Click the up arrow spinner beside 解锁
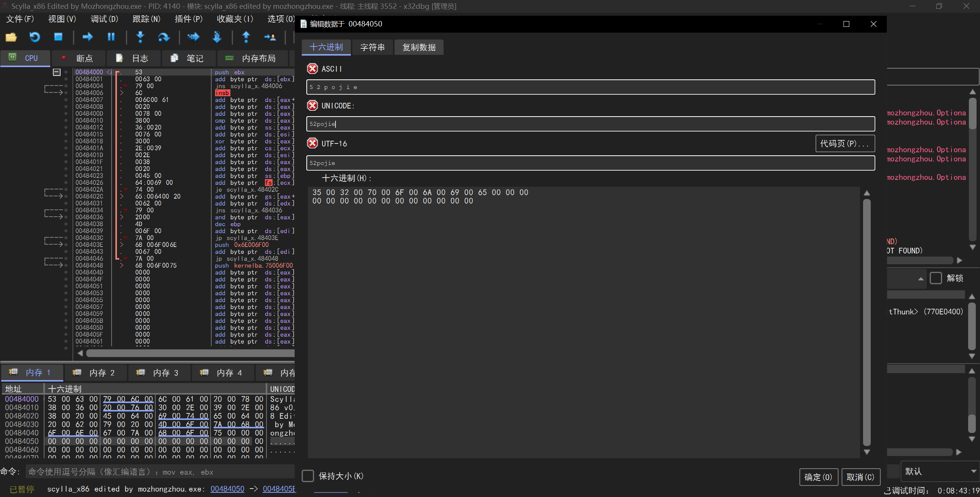Image resolution: width=980 pixels, height=497 pixels. (x=921, y=278)
